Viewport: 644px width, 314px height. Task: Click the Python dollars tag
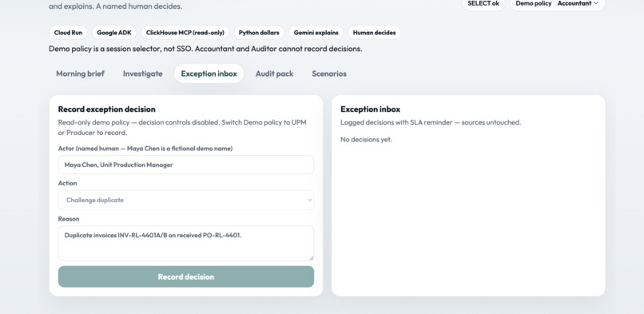click(x=259, y=33)
